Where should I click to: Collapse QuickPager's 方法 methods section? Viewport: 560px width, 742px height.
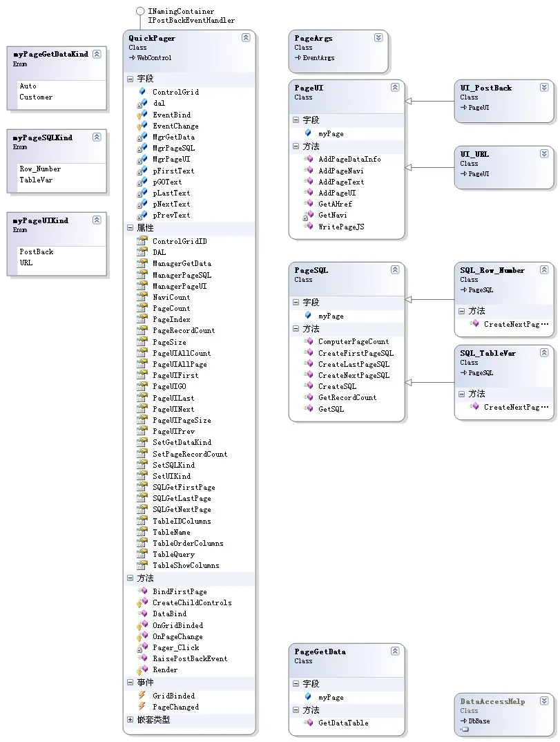pyautogui.click(x=130, y=578)
